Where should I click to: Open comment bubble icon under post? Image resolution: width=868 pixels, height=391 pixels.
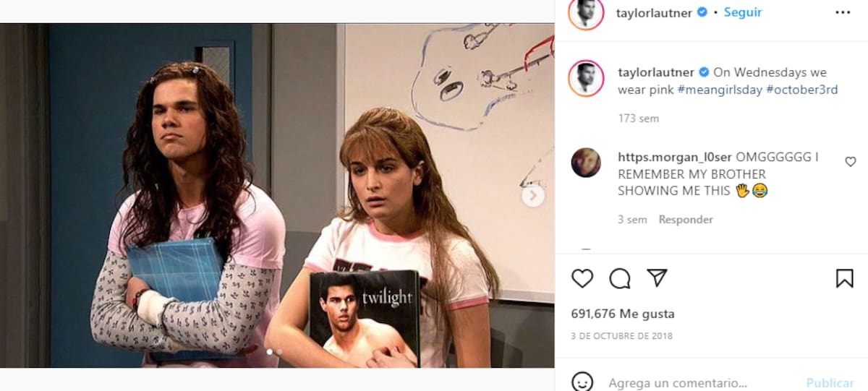click(620, 278)
